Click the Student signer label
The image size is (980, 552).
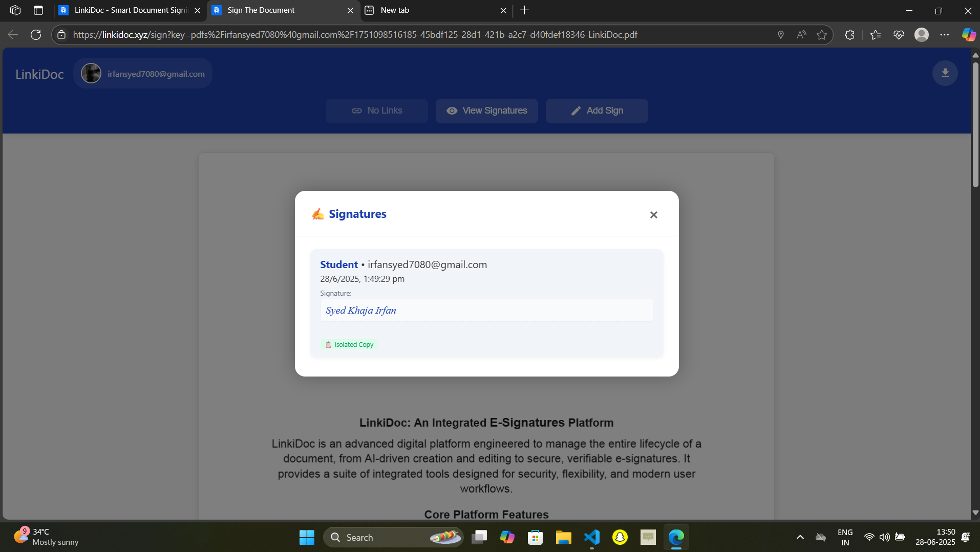click(x=339, y=264)
